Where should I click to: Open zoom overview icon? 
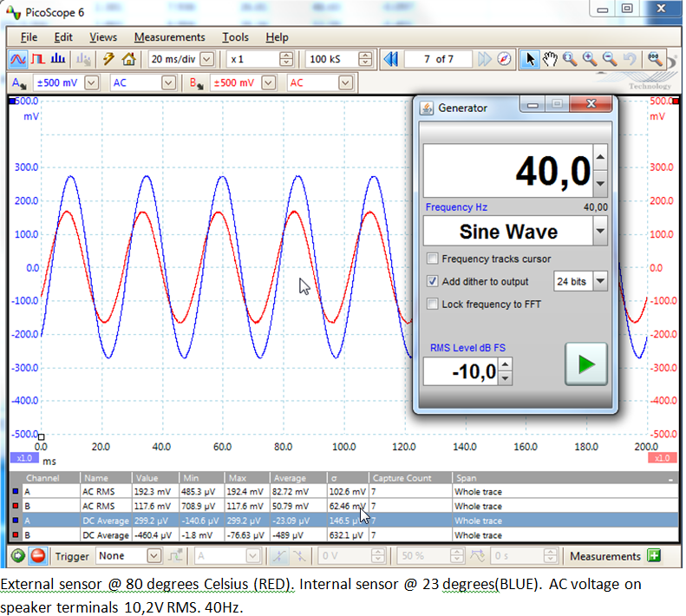click(655, 59)
